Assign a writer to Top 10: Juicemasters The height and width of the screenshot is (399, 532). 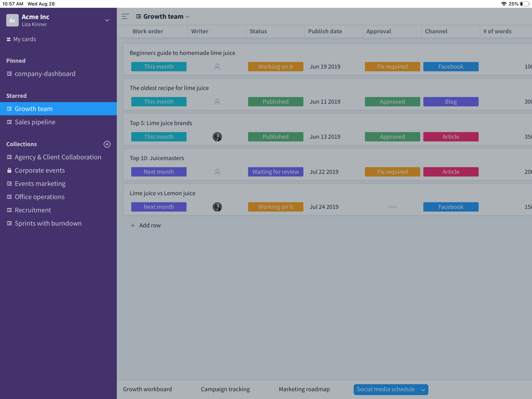tap(217, 172)
